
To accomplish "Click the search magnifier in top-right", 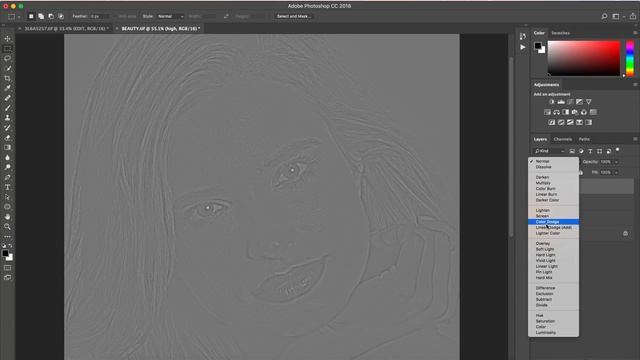I will tap(604, 16).
